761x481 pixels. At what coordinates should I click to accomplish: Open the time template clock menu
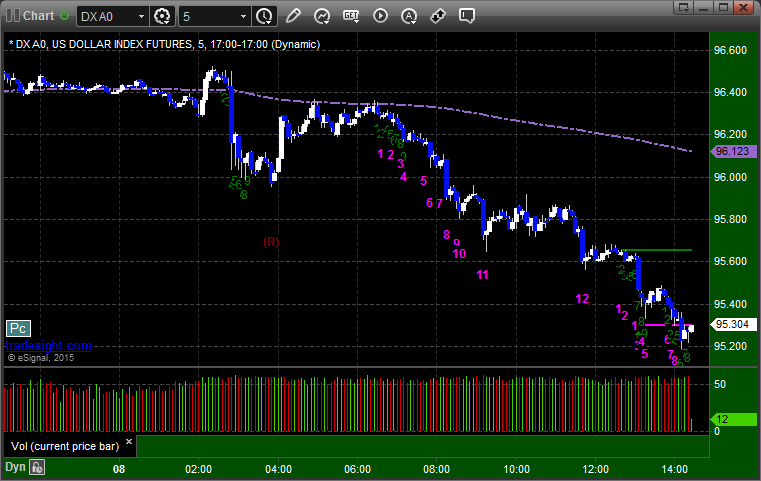click(x=265, y=16)
